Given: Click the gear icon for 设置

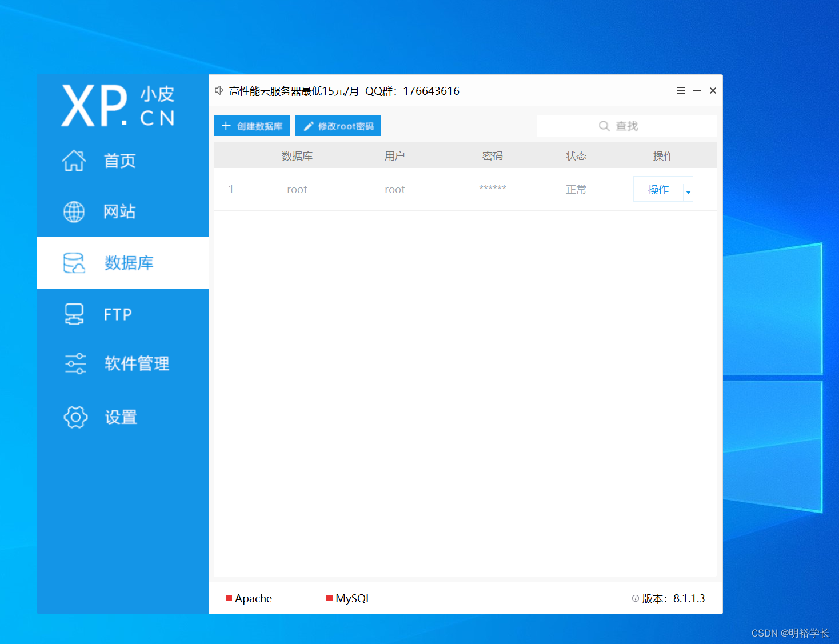Looking at the screenshot, I should 75,417.
